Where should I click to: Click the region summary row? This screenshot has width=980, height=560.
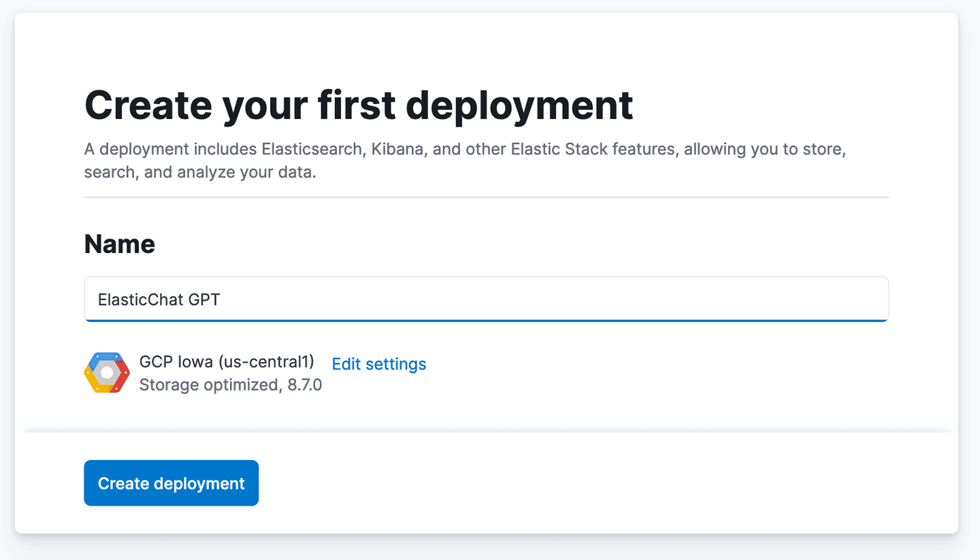tap(255, 372)
